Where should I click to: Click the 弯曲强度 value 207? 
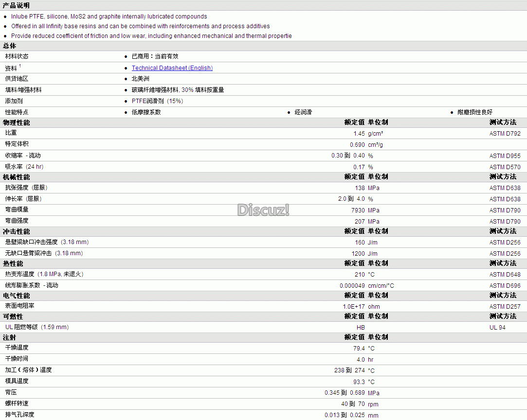click(360, 222)
